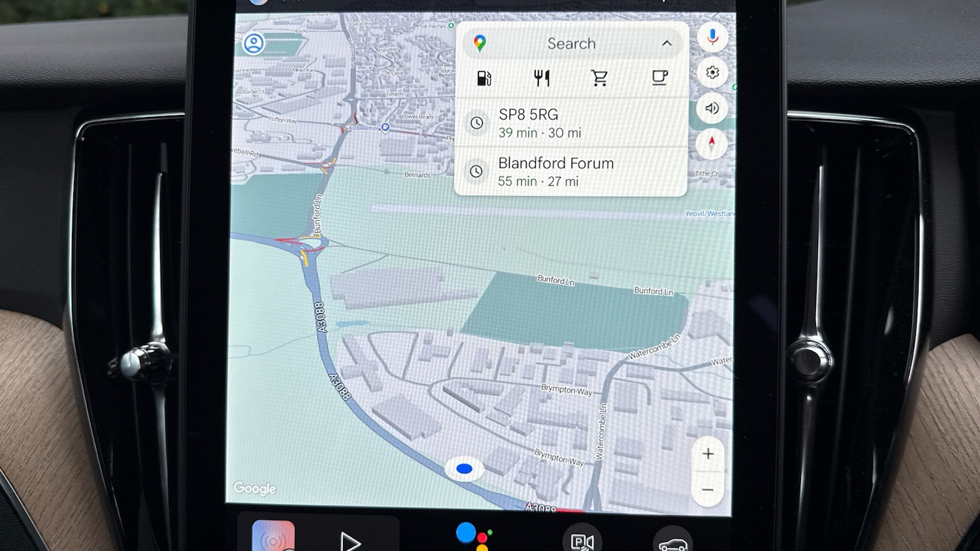This screenshot has width=980, height=551.
Task: Zoom in with plus button
Action: (708, 454)
